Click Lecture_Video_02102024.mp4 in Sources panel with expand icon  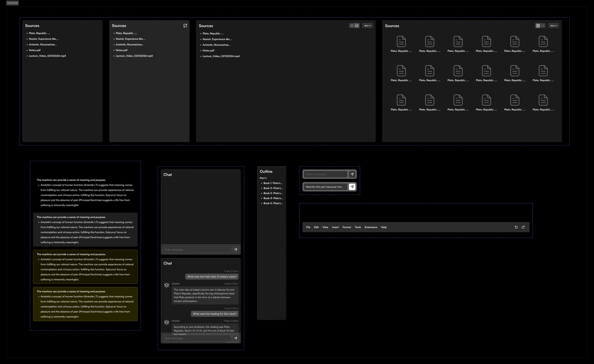tap(134, 56)
